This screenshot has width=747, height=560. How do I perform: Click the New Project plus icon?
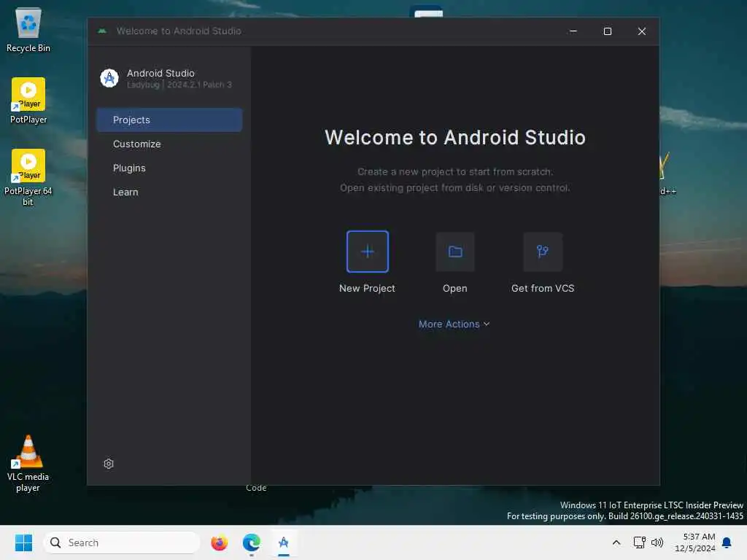coord(368,252)
